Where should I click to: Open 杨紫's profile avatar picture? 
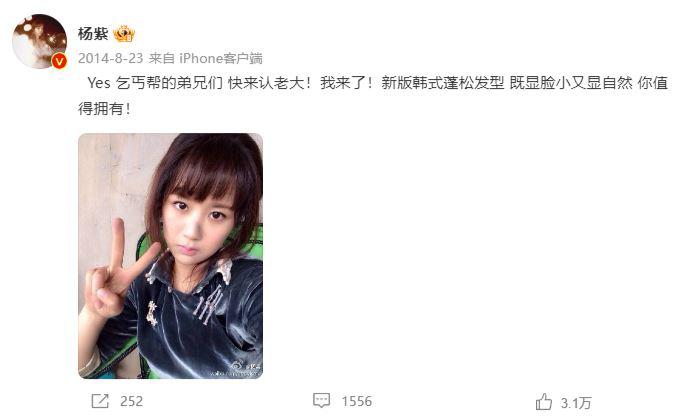click(x=39, y=41)
